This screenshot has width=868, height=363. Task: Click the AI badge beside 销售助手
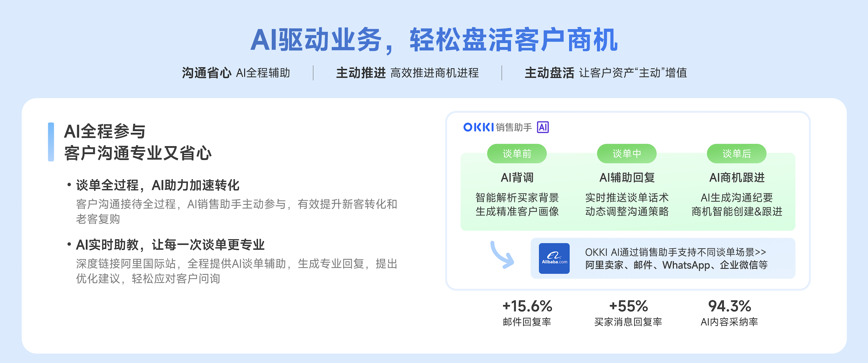pyautogui.click(x=543, y=127)
